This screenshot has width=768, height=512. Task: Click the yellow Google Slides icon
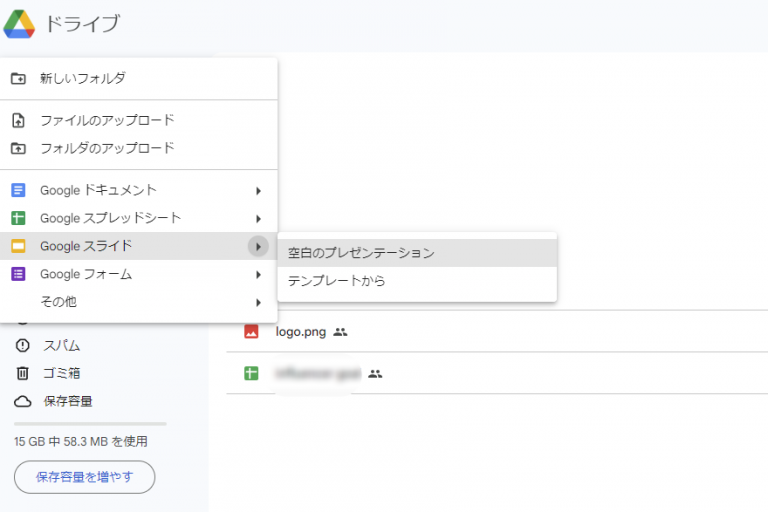pos(18,246)
